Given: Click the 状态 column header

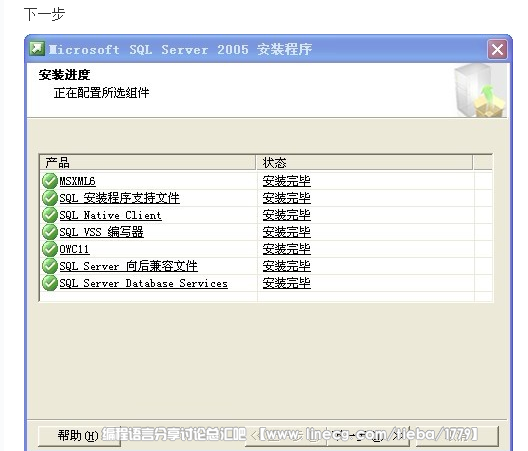Looking at the screenshot, I should pos(364,163).
